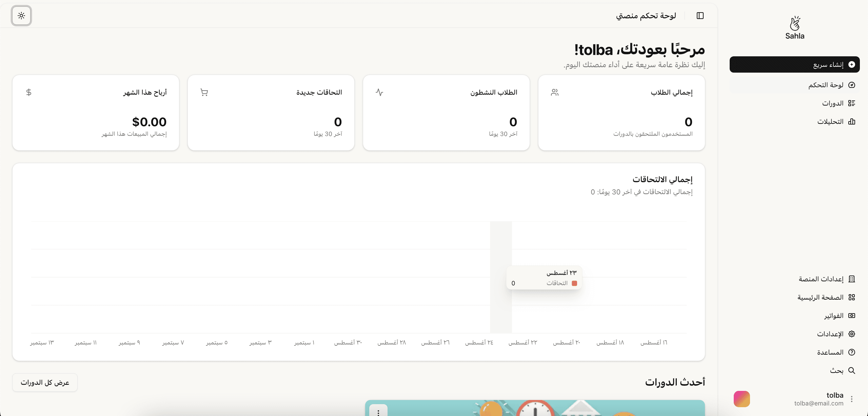Click the المساعدة help question icon

pos(852,352)
